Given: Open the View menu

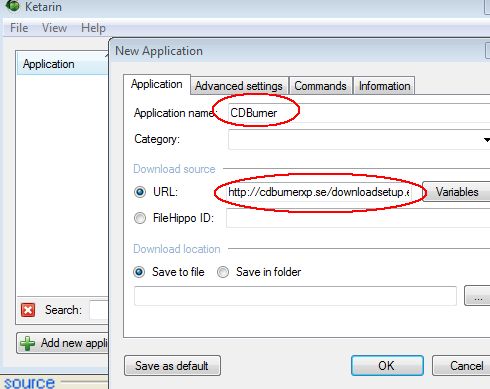Looking at the screenshot, I should [54, 28].
